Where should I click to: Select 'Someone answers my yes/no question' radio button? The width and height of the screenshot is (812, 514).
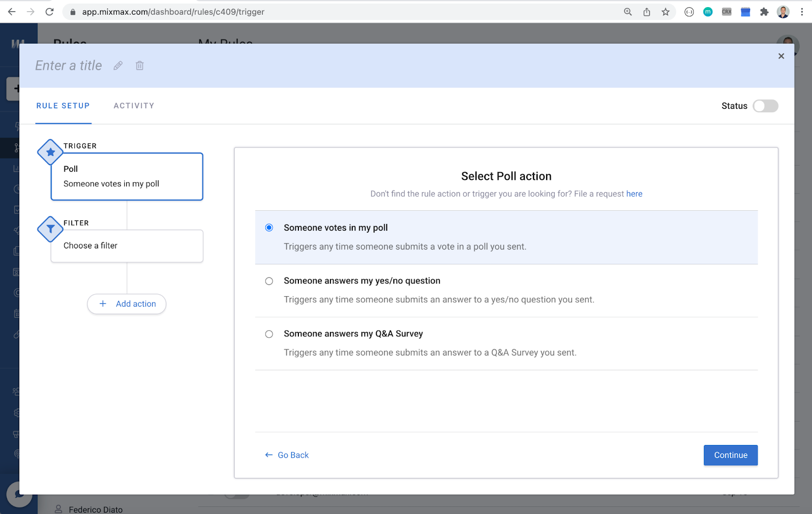pyautogui.click(x=269, y=281)
